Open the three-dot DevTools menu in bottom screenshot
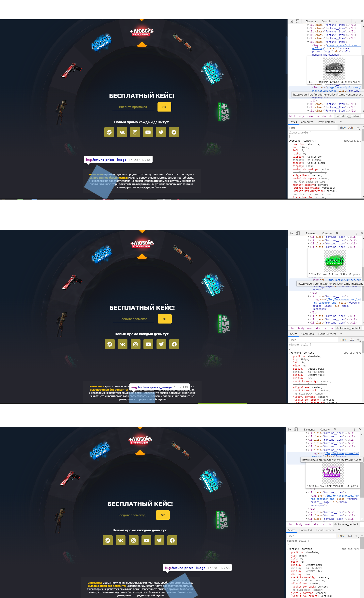 point(354,429)
